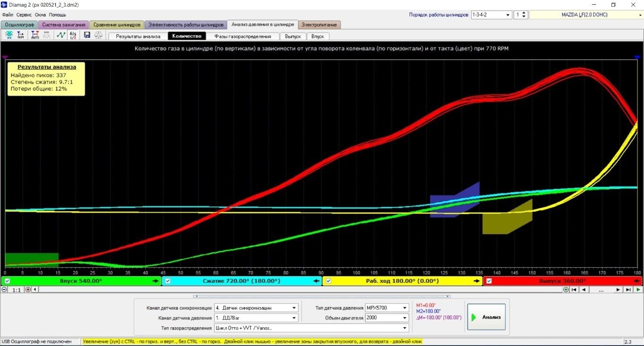Switch to Эффективность работы цилиндров tab
The height and width of the screenshot is (346, 644).
click(x=185, y=25)
